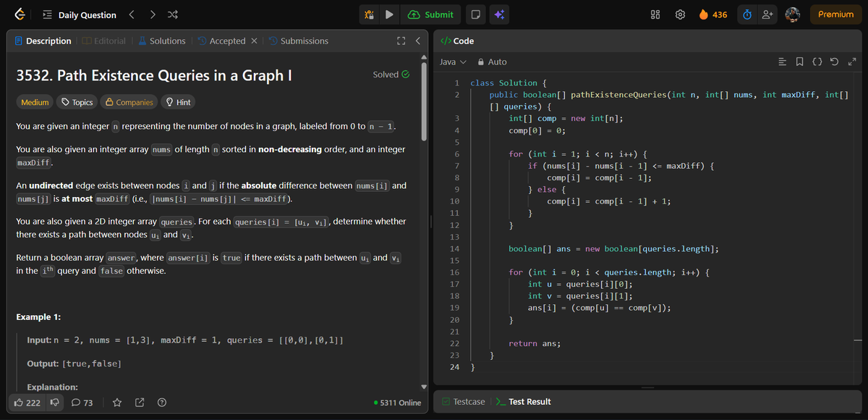Switch to the Accepted tab
This screenshot has height=420, width=868.
tap(221, 41)
